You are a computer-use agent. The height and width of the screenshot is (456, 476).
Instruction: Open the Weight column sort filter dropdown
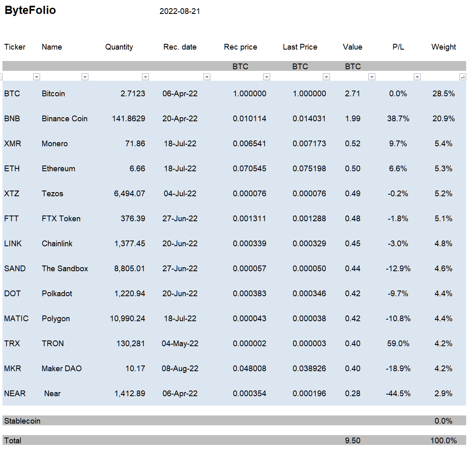click(462, 77)
